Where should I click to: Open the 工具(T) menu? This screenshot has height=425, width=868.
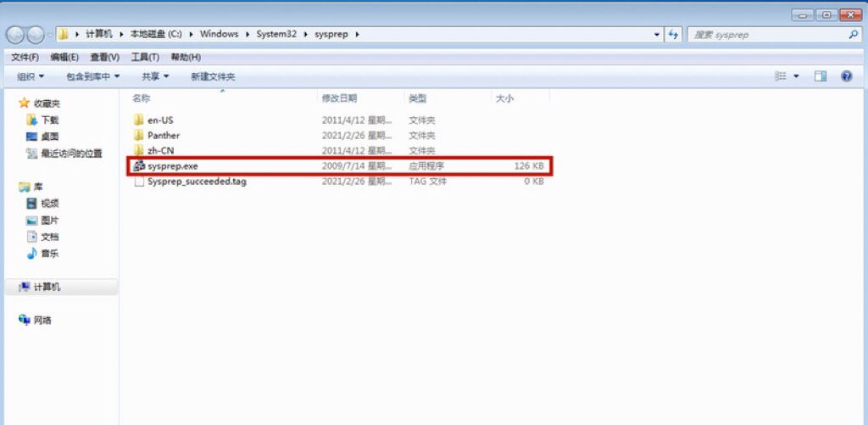pyautogui.click(x=145, y=57)
